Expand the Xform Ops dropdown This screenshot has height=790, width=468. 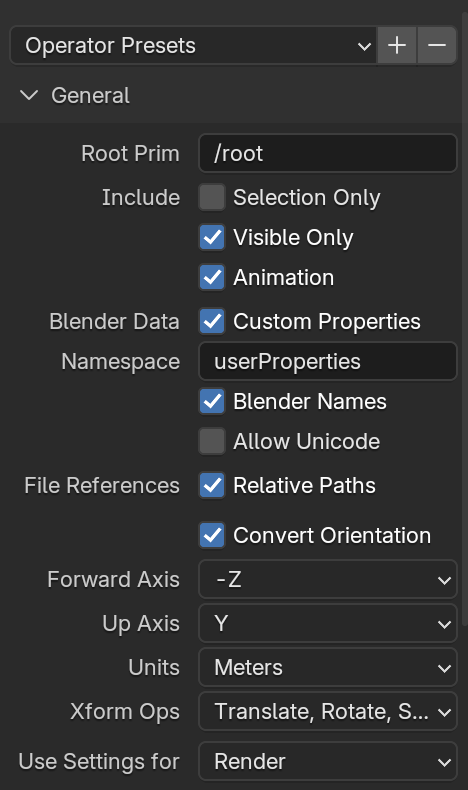coord(328,711)
